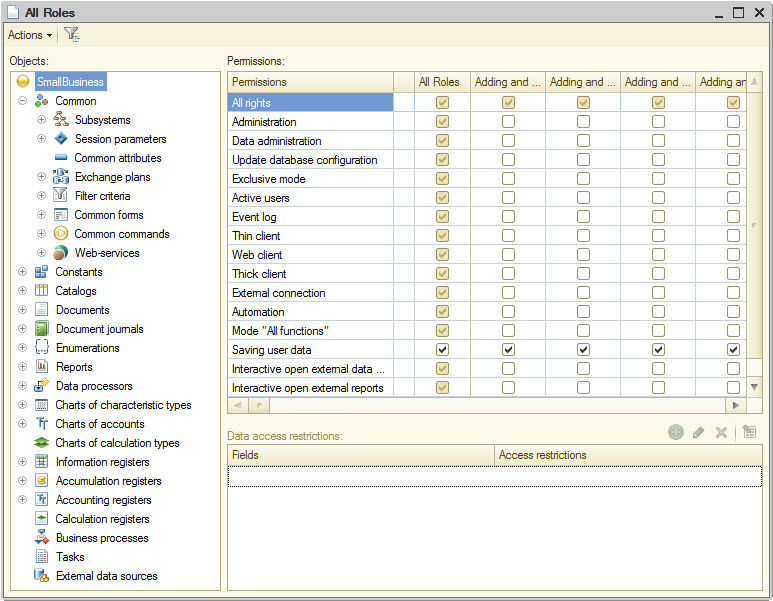Toggle Event log in third Adding column

[658, 216]
